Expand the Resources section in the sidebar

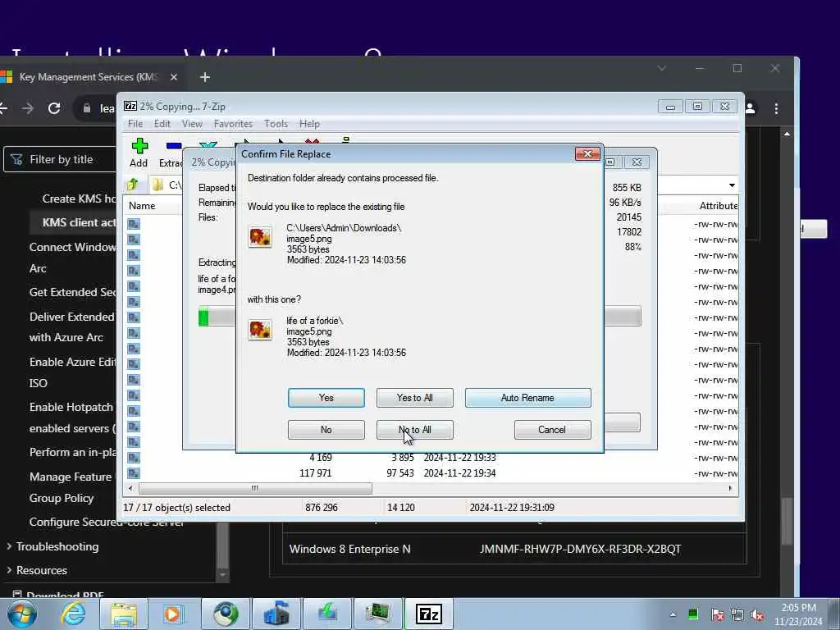click(x=41, y=570)
